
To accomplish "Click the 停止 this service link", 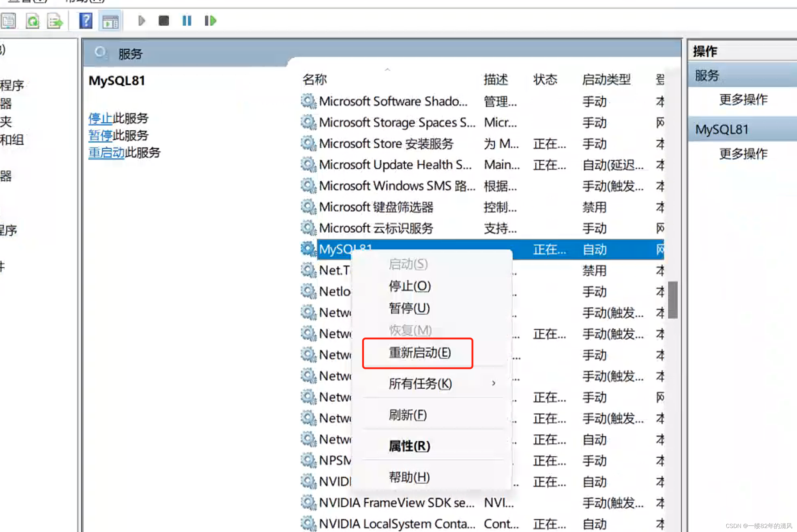I will tap(100, 119).
